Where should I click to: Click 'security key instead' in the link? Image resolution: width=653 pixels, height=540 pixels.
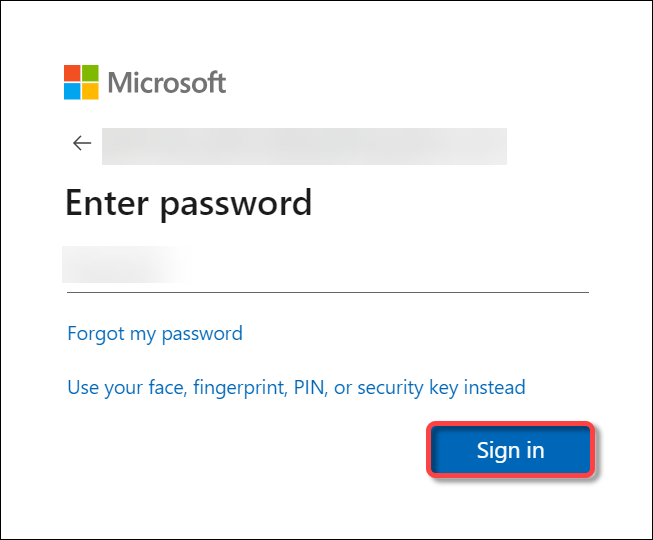click(441, 388)
